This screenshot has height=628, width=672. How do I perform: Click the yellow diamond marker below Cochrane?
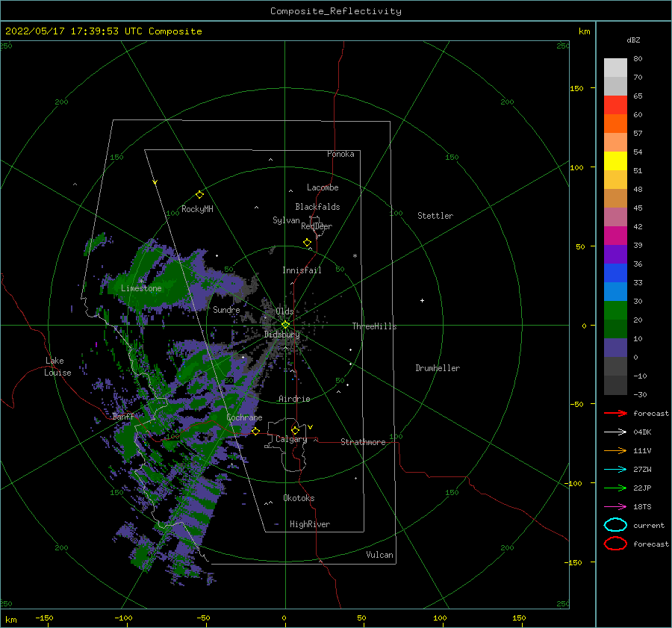click(x=255, y=431)
